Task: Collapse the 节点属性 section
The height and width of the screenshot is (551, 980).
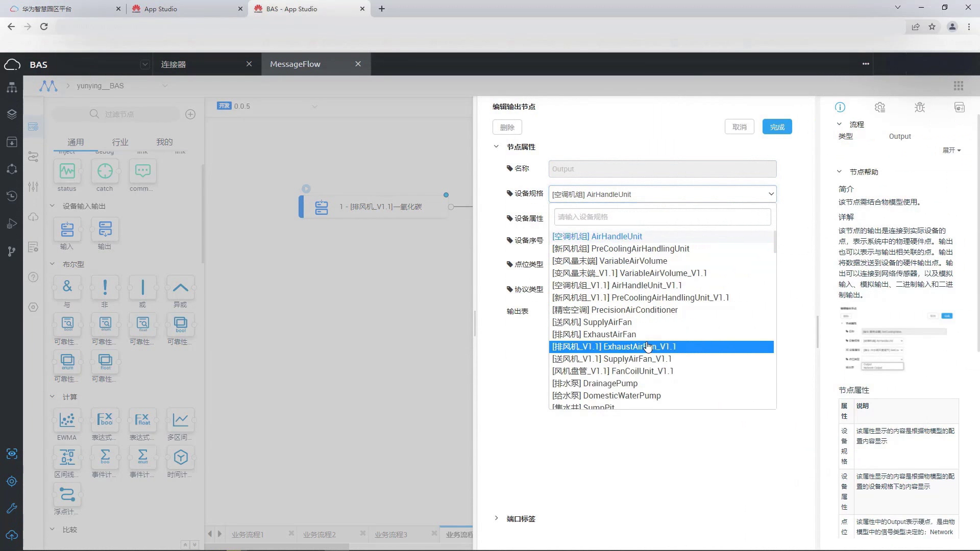Action: 496,146
